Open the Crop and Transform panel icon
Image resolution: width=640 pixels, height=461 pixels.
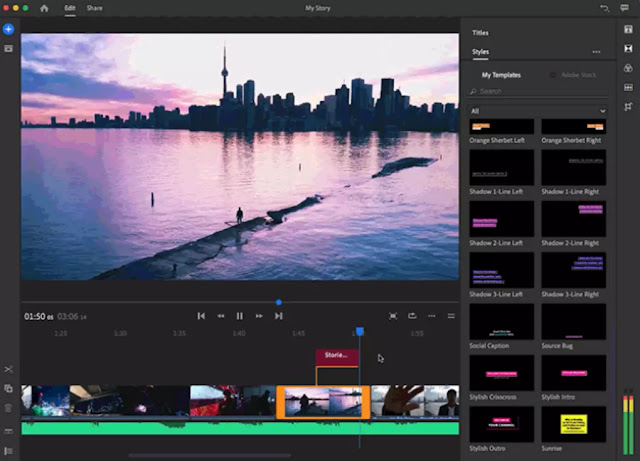(x=628, y=107)
